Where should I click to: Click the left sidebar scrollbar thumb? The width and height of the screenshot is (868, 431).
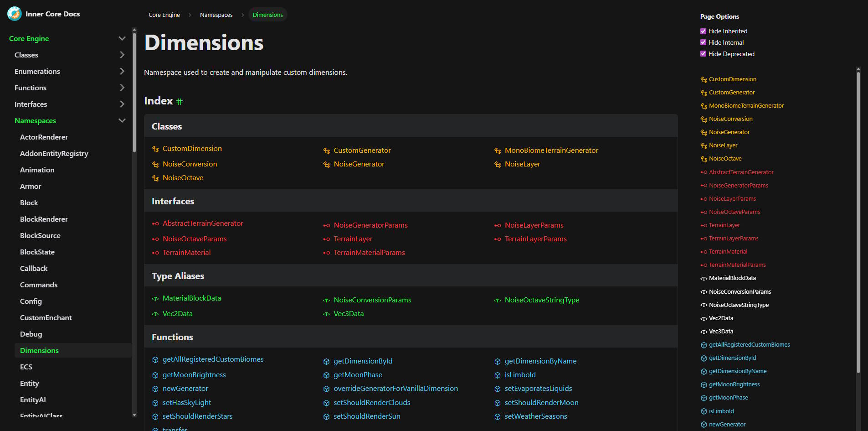[134, 91]
